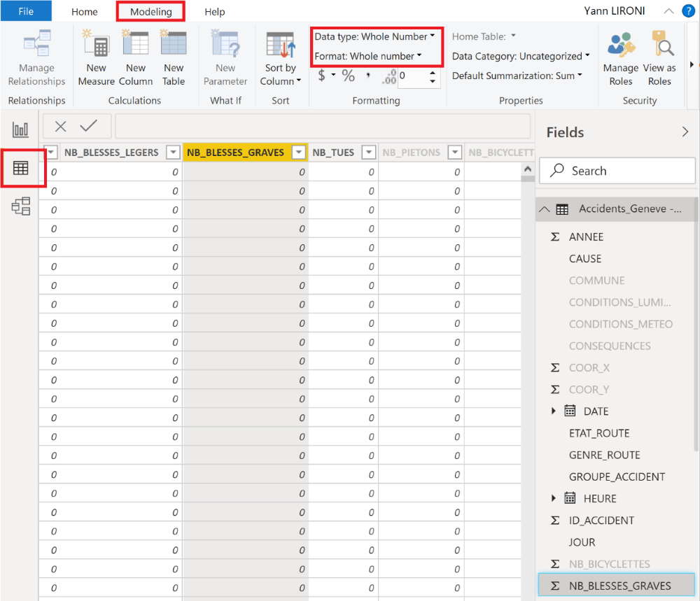The image size is (700, 601).
Task: Switch to Model view
Action: tap(20, 206)
